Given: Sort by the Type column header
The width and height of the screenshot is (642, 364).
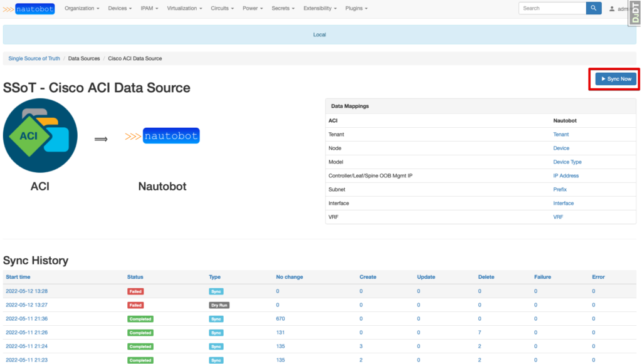Looking at the screenshot, I should pos(214,277).
